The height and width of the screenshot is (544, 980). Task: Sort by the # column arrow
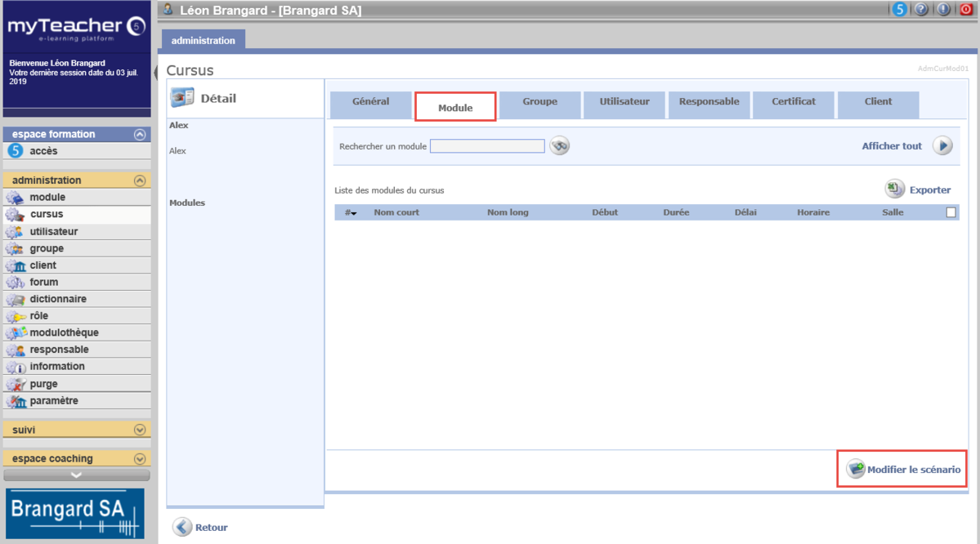click(x=351, y=212)
